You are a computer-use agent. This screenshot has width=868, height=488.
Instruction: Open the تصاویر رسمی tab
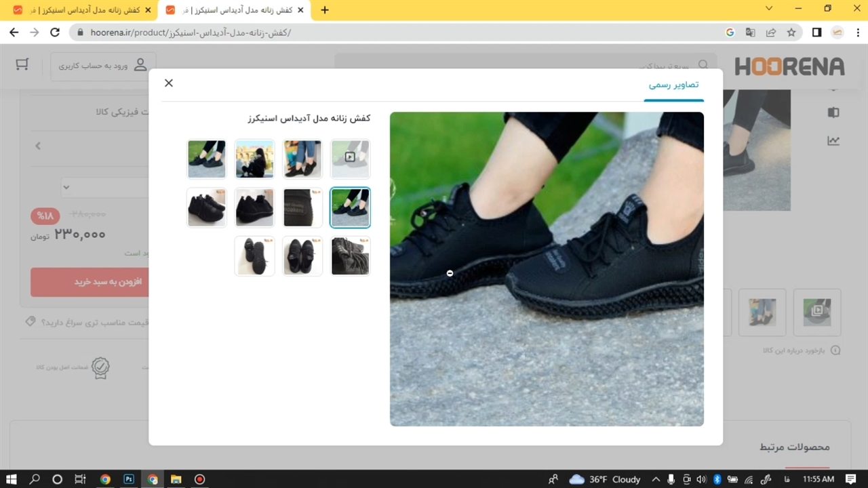673,85
